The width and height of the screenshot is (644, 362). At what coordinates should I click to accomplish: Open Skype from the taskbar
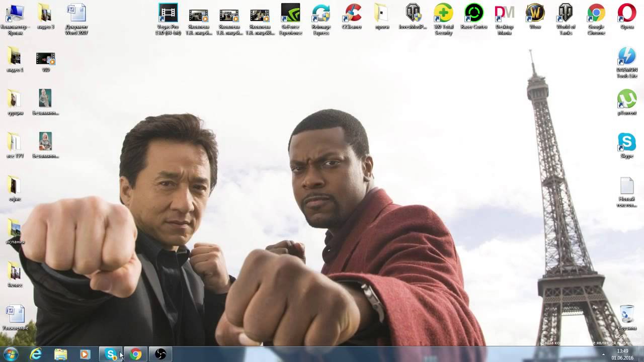111,354
